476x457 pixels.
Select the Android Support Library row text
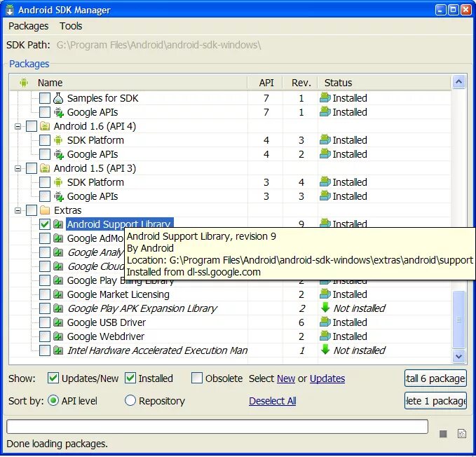point(120,224)
